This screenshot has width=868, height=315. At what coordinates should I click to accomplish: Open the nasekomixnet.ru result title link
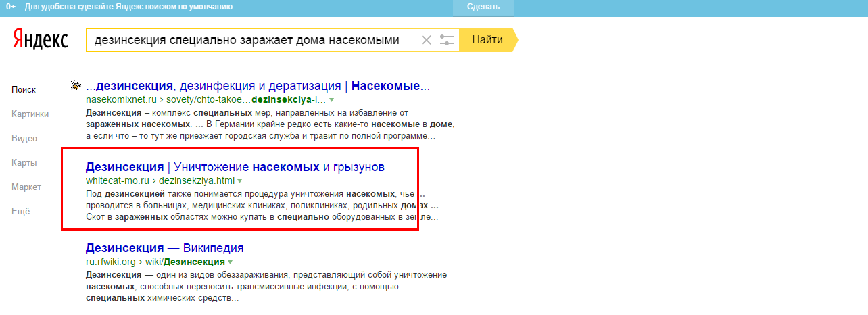click(x=258, y=86)
